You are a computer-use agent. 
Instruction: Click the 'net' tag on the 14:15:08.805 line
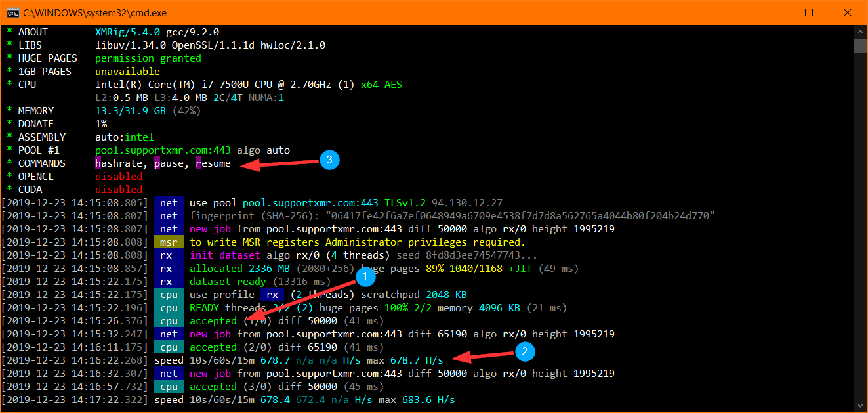[x=169, y=202]
